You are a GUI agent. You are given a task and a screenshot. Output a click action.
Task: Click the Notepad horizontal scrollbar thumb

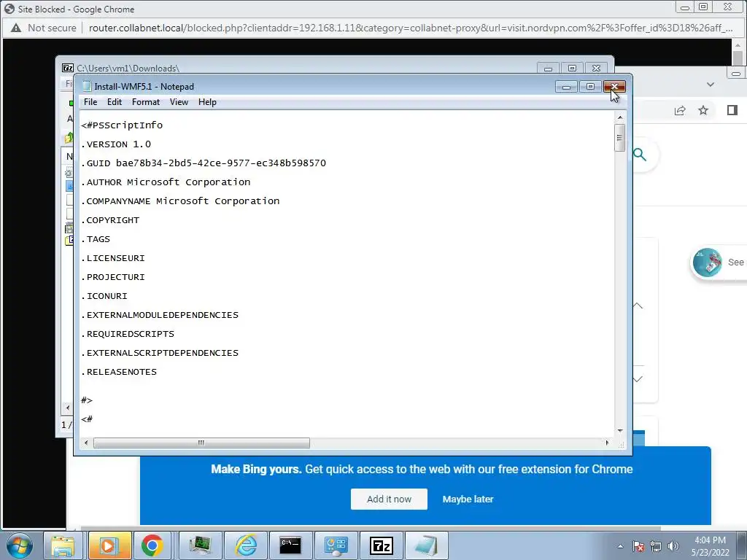201,443
